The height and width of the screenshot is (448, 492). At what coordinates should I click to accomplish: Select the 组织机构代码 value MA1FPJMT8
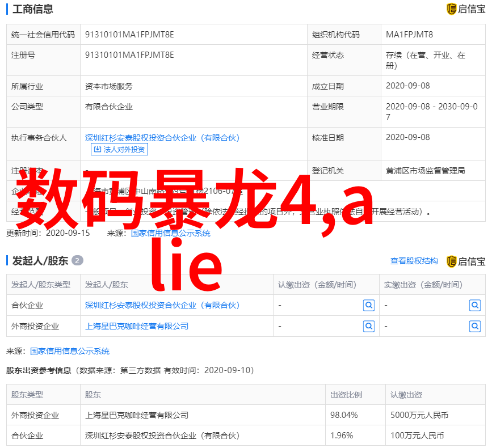(x=409, y=35)
